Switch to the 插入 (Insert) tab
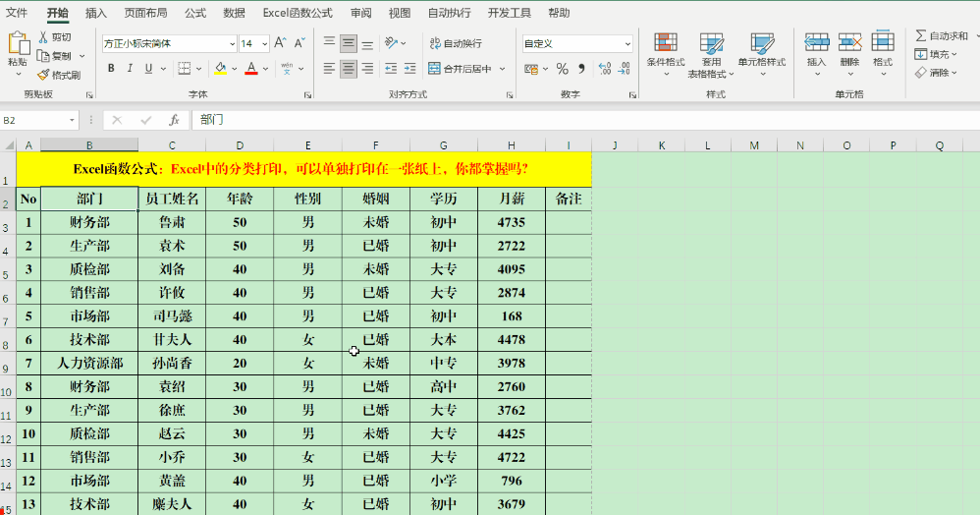980x515 pixels. click(95, 13)
